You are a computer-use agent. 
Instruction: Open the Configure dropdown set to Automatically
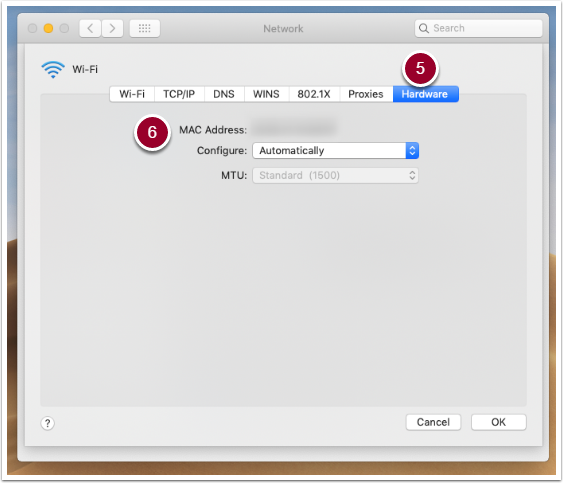(x=335, y=150)
